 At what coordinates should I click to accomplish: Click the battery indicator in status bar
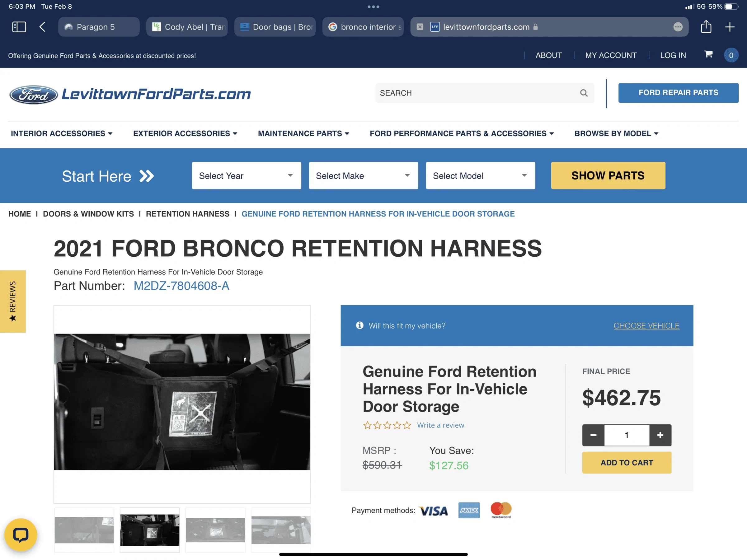731,7
